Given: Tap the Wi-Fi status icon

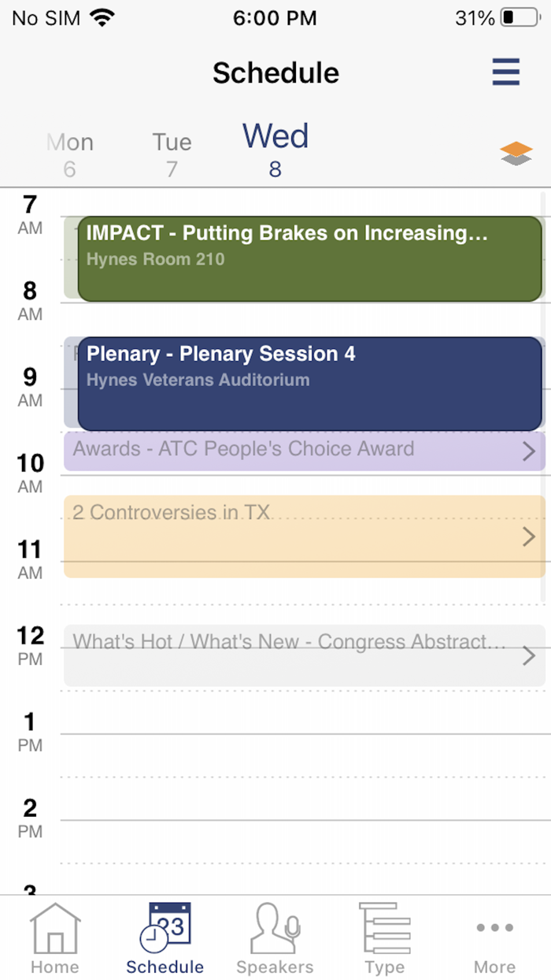Looking at the screenshot, I should point(102,17).
